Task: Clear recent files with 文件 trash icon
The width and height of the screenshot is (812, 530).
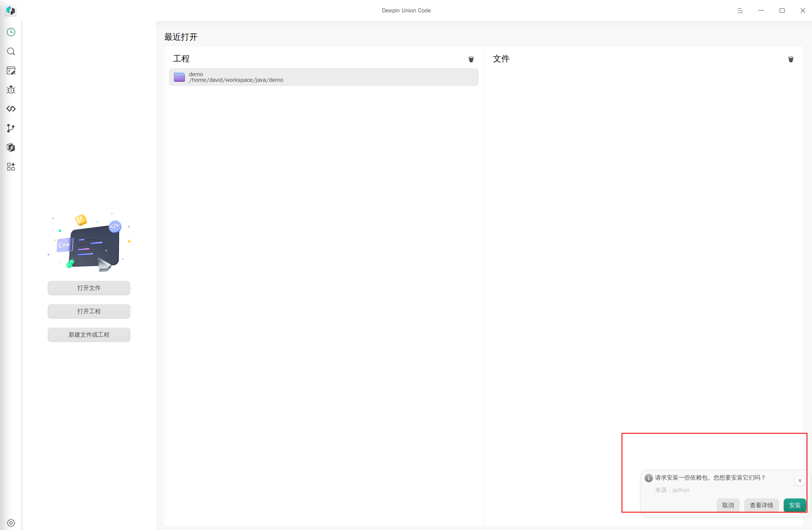Action: [x=791, y=59]
